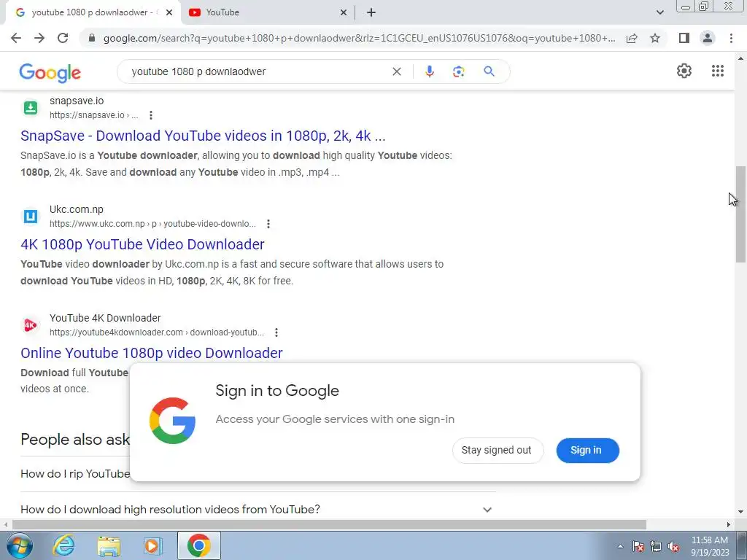The width and height of the screenshot is (747, 560).
Task: Open the Google apps grid
Action: [x=718, y=71]
